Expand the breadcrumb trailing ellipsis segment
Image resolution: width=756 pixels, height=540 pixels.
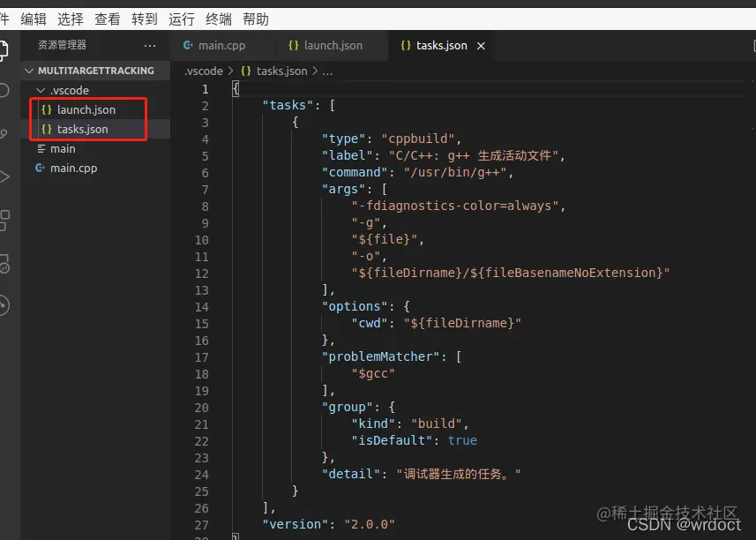point(327,71)
